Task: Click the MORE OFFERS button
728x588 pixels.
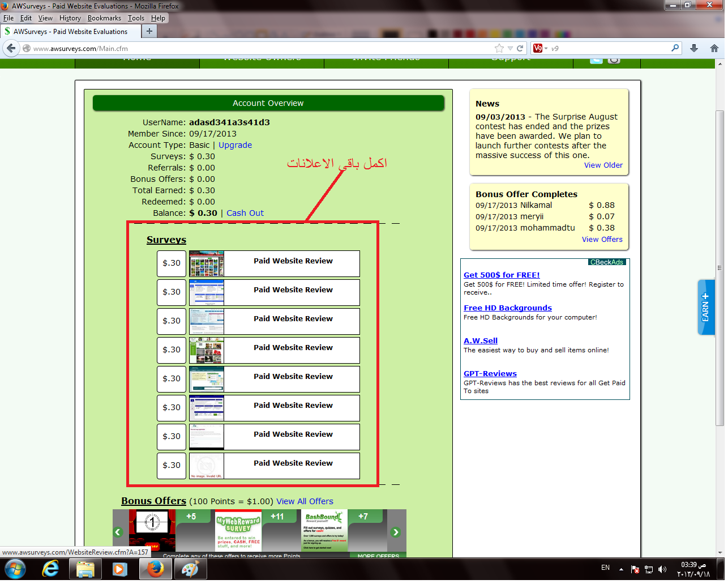Action: click(378, 556)
